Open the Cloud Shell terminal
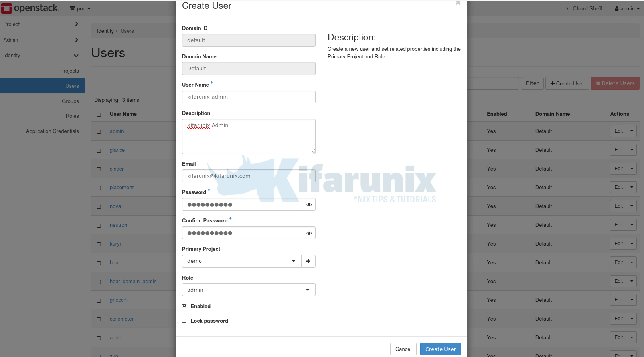Screen dimensions: 644x357 584,8
